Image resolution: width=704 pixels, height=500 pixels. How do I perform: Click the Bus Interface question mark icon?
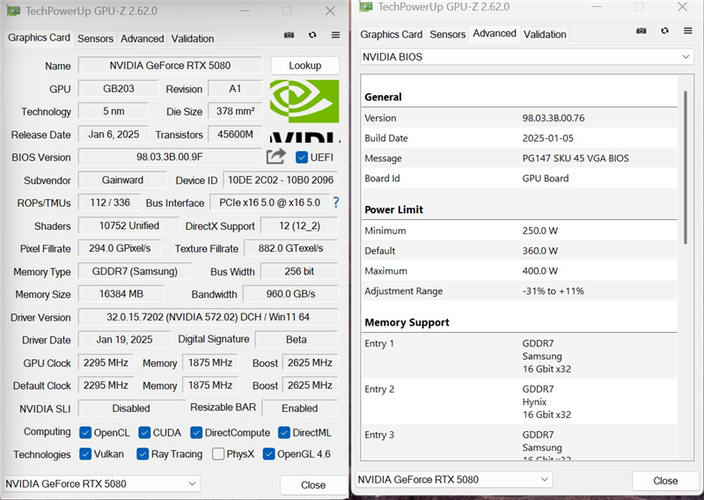(x=336, y=203)
